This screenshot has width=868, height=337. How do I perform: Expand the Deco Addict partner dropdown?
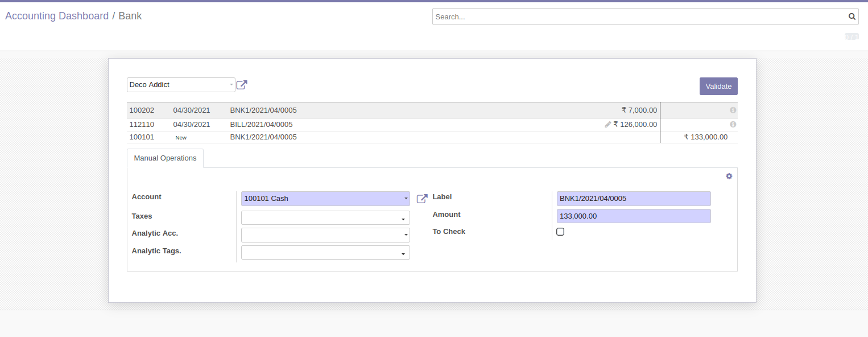coord(231,85)
